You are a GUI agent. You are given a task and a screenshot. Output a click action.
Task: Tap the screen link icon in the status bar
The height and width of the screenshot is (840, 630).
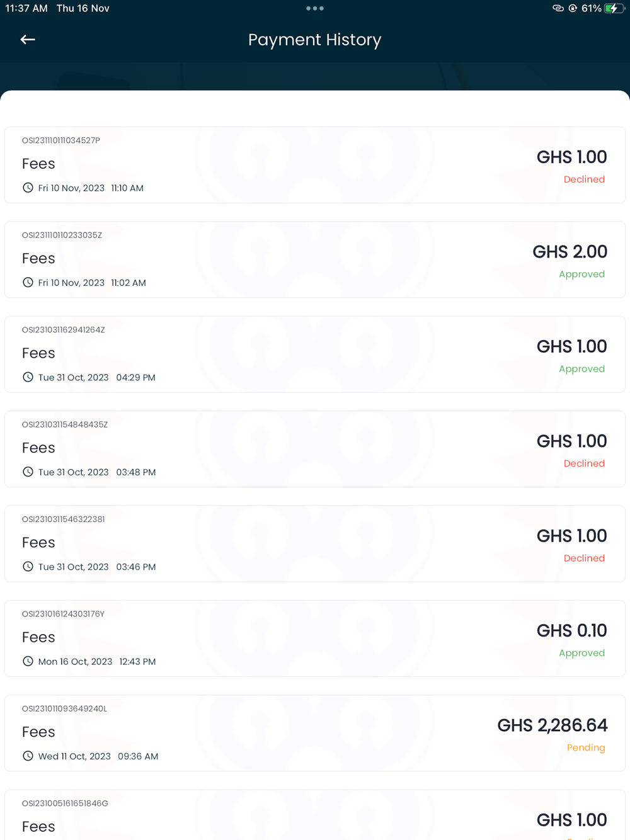[558, 8]
